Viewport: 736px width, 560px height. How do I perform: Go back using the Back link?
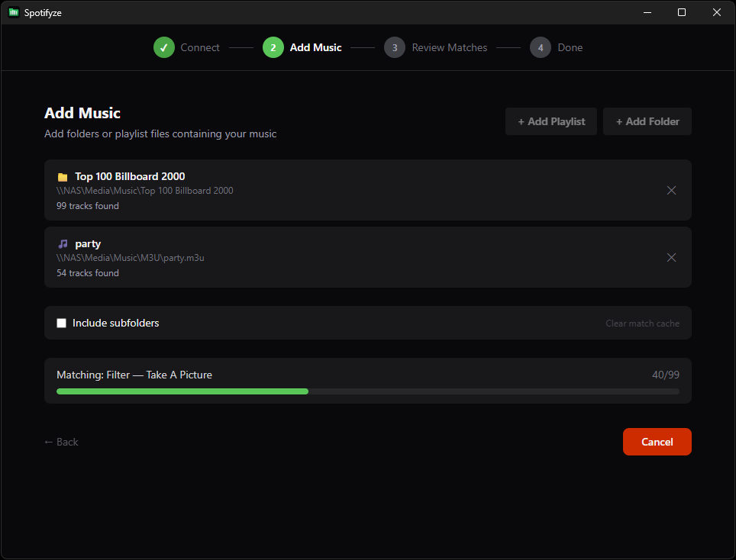61,442
